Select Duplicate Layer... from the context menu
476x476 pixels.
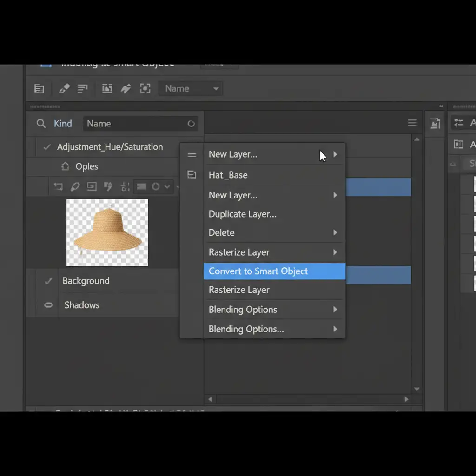pyautogui.click(x=243, y=214)
